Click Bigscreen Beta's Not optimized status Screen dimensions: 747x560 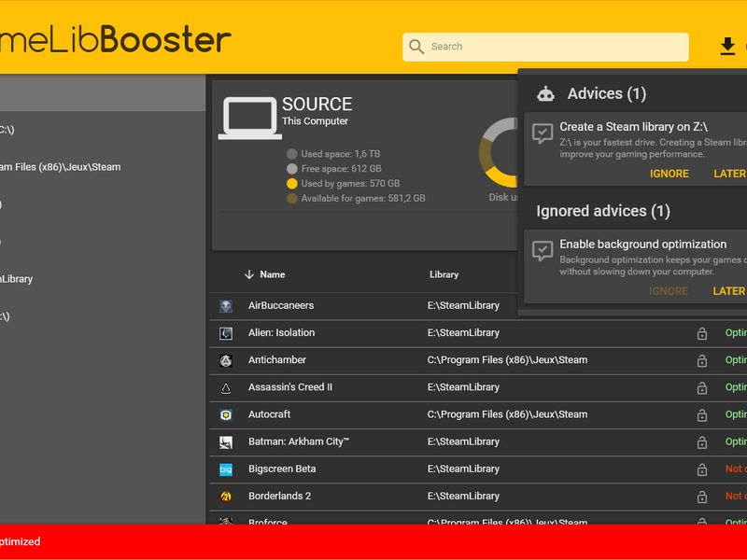point(736,469)
